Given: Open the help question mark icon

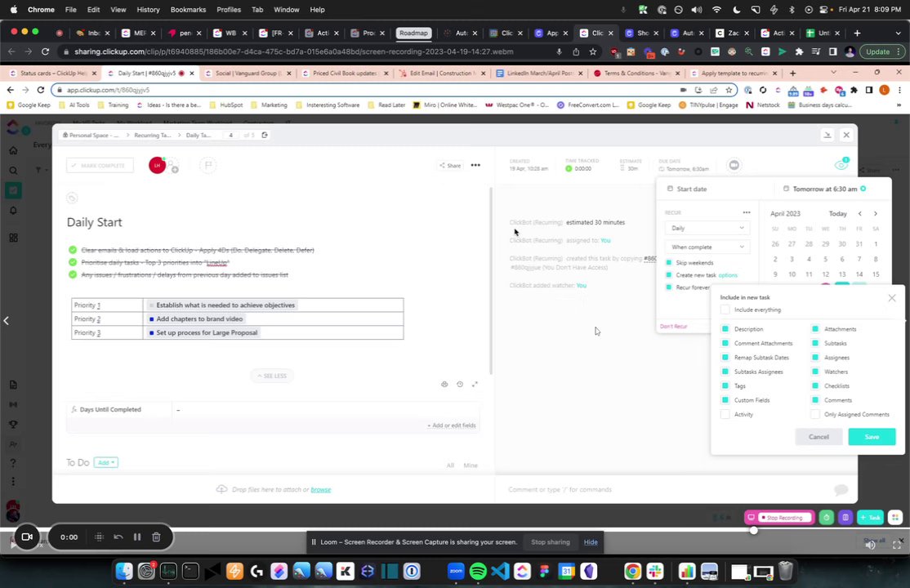Looking at the screenshot, I should [x=13, y=462].
